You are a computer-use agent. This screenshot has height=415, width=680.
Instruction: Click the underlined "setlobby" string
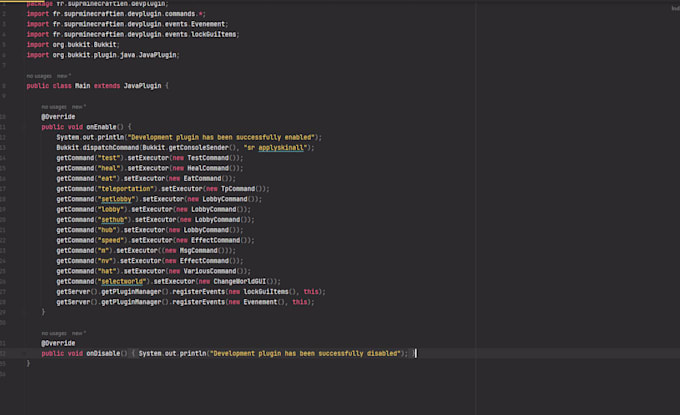(x=117, y=198)
